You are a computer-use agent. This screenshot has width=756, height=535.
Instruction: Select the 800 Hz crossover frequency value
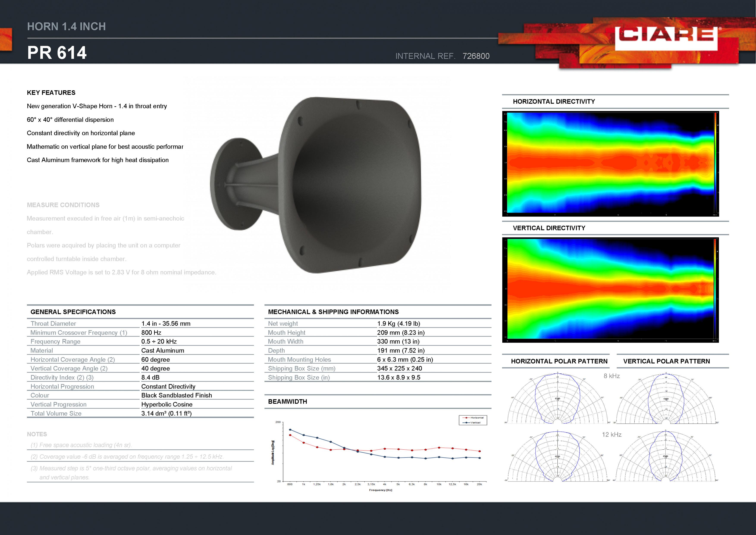click(x=151, y=333)
